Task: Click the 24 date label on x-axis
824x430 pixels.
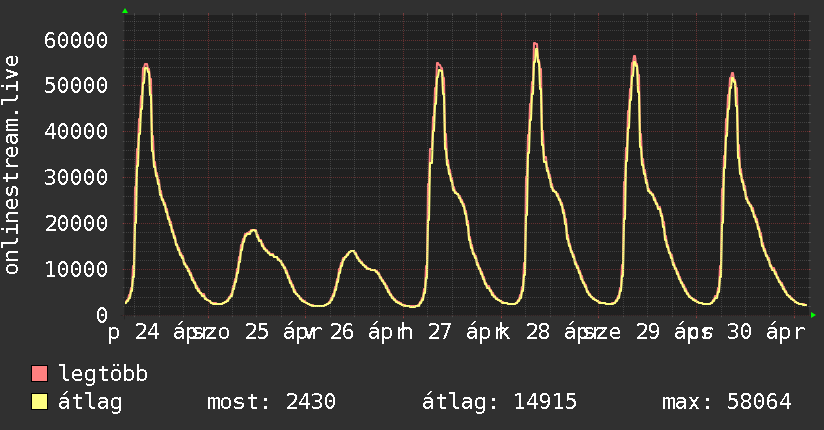Action: coord(147,332)
